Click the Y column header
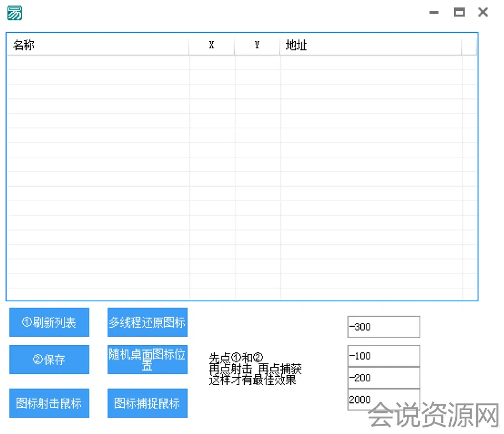This screenshot has width=504, height=434. point(257,46)
